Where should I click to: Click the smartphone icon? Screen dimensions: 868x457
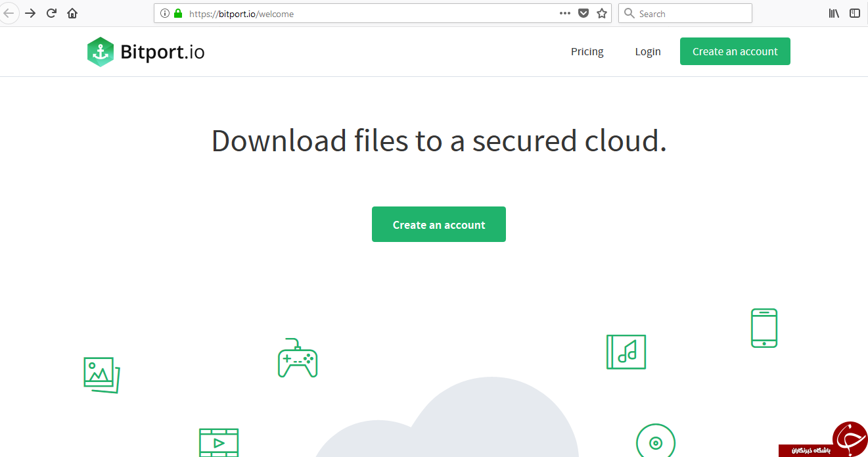pos(764,328)
